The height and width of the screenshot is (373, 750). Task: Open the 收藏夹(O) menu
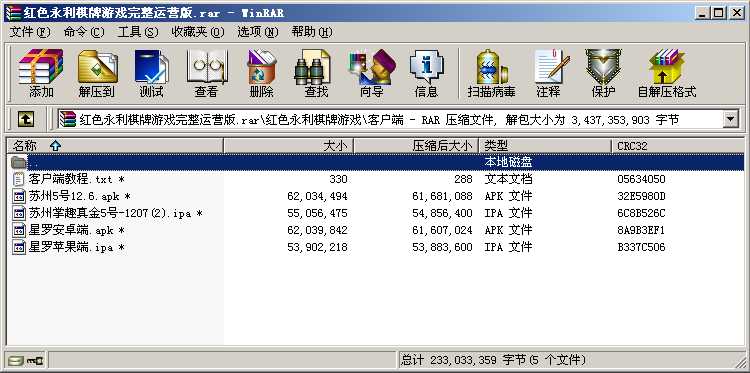198,32
